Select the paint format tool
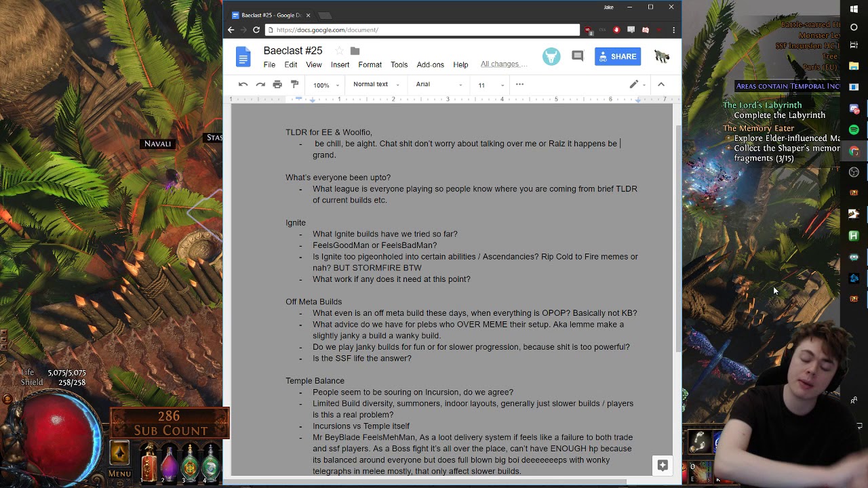Screen dimensions: 868x488 (294, 84)
